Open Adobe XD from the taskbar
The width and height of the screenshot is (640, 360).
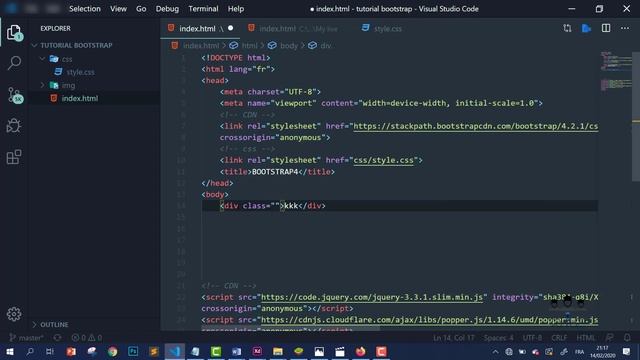(257, 351)
